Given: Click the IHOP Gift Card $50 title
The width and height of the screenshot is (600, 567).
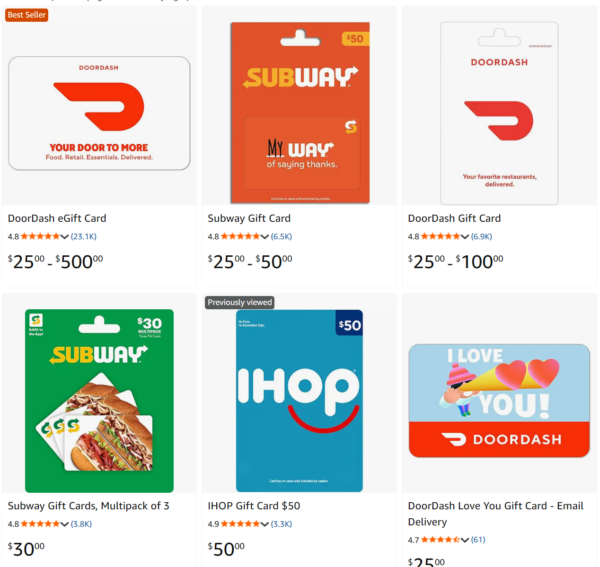Looking at the screenshot, I should [254, 506].
